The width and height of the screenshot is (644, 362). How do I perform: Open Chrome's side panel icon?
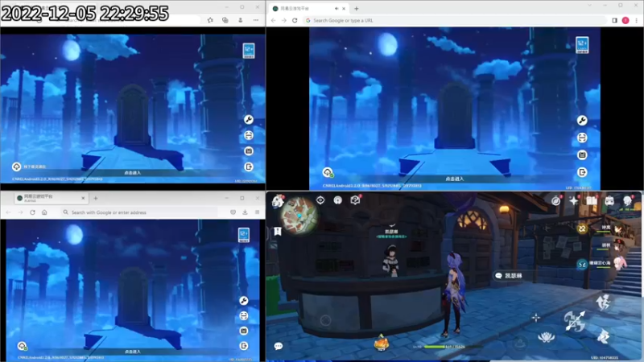coord(614,20)
